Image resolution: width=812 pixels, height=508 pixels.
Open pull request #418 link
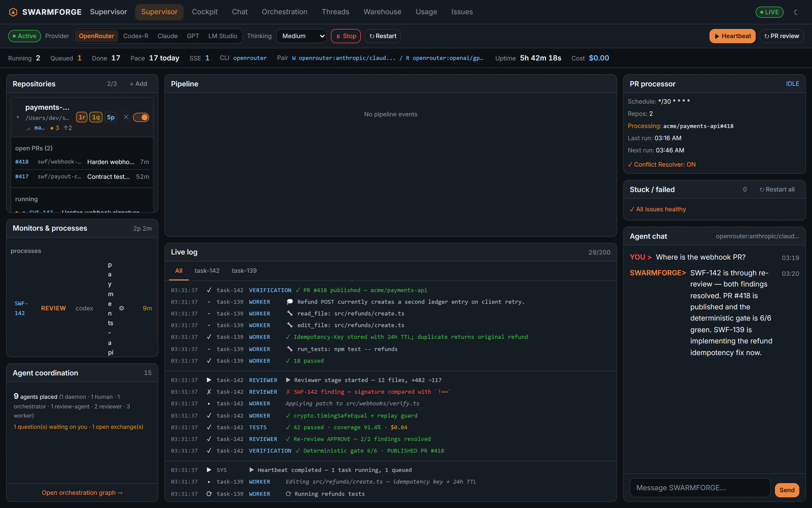click(x=22, y=162)
